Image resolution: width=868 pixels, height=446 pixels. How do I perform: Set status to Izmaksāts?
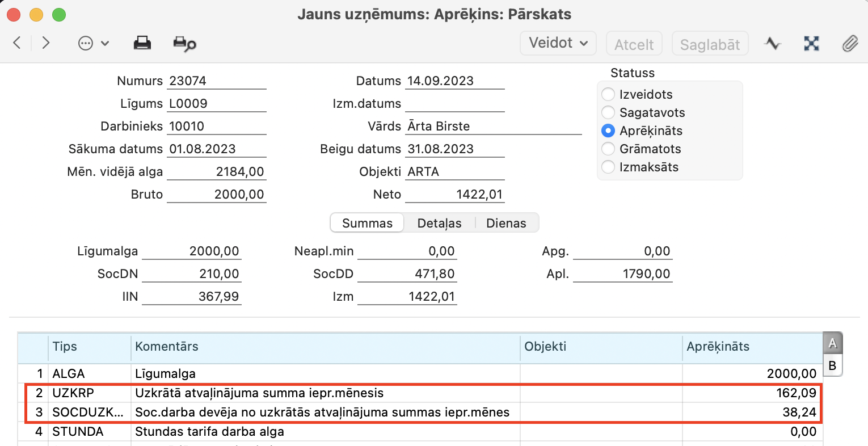[608, 167]
